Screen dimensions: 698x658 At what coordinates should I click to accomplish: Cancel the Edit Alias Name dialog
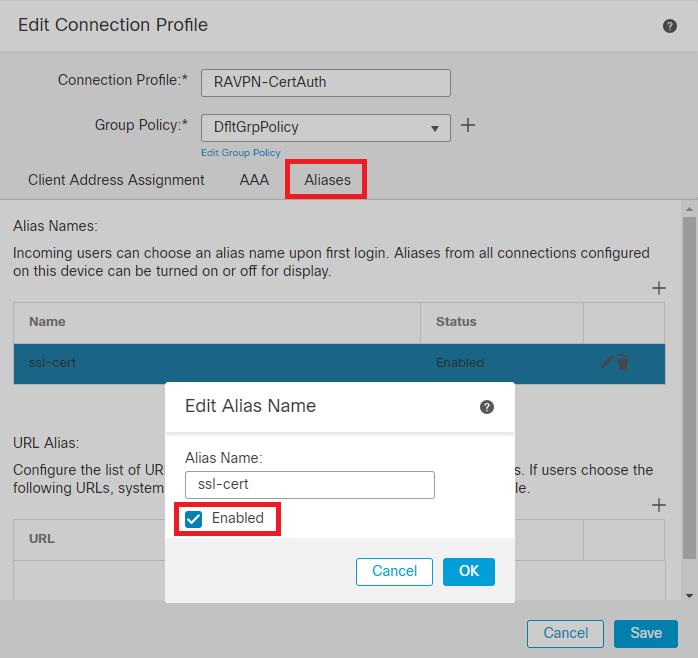(x=394, y=571)
